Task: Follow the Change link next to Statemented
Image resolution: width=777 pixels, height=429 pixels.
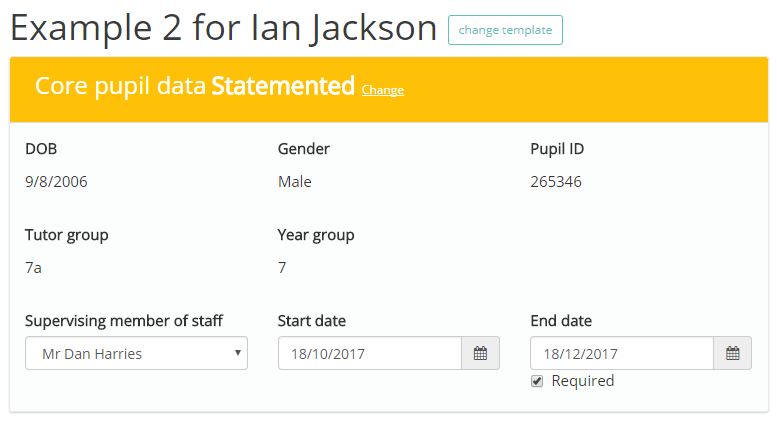Action: (383, 90)
